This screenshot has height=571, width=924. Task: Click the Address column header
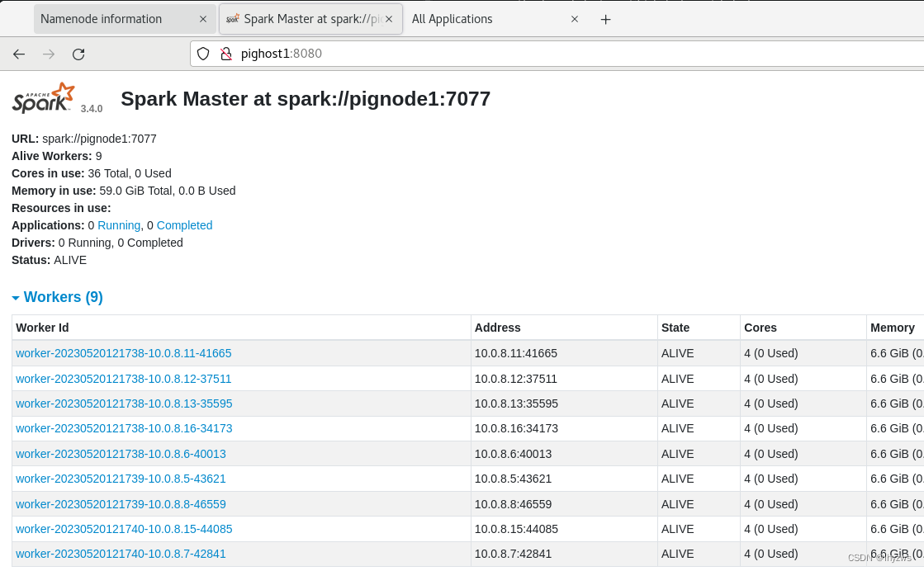coord(564,328)
